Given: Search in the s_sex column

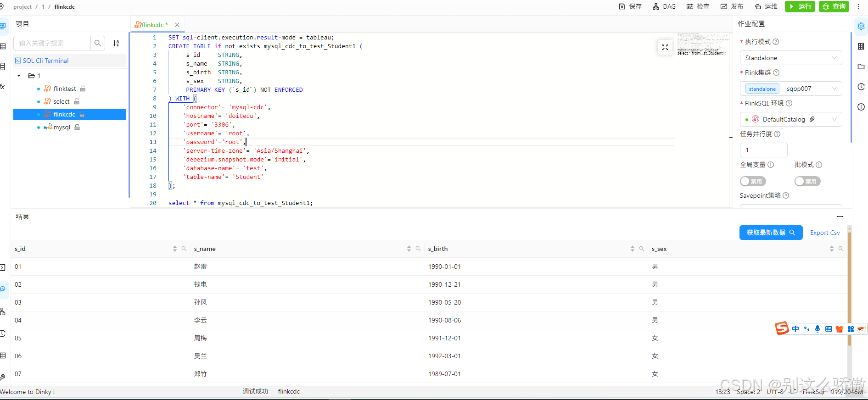Looking at the screenshot, I should pos(841,249).
